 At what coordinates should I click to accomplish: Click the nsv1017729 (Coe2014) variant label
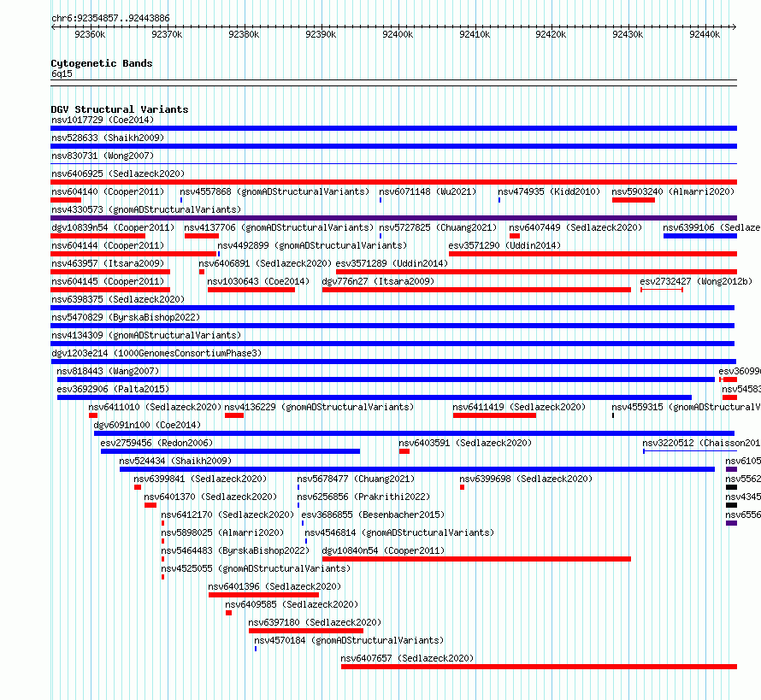point(103,120)
